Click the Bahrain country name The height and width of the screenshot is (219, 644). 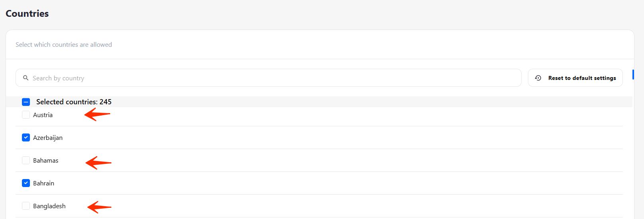coord(43,183)
